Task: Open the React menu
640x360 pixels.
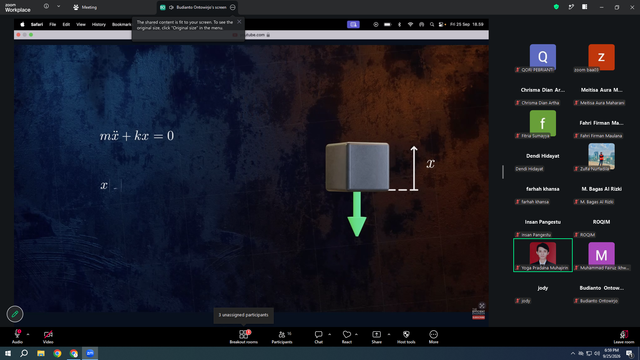Action: coord(347,337)
